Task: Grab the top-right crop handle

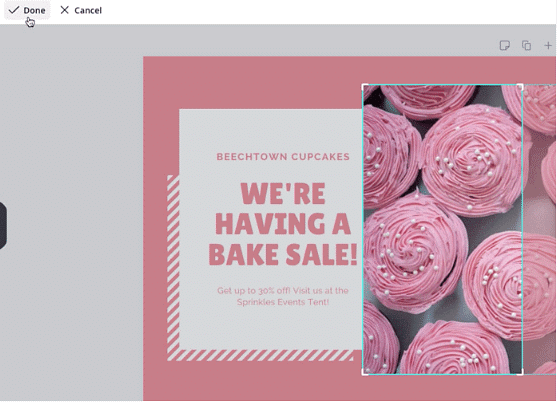Action: click(520, 87)
